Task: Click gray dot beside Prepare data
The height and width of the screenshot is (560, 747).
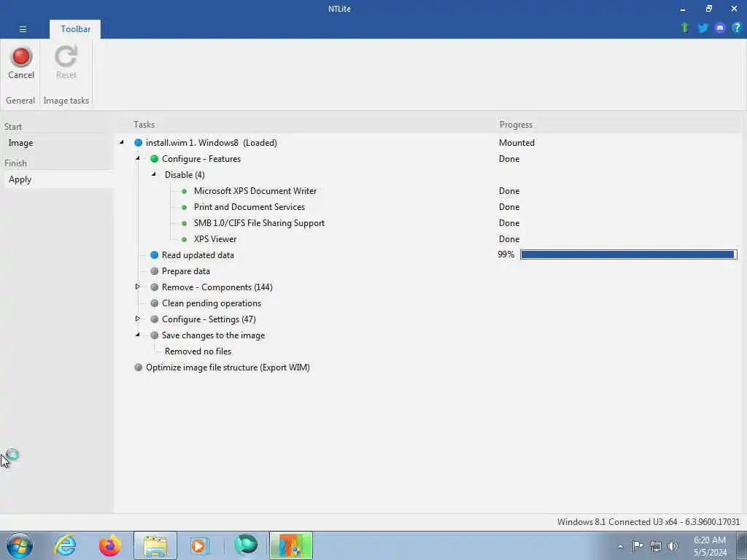Action: [155, 271]
